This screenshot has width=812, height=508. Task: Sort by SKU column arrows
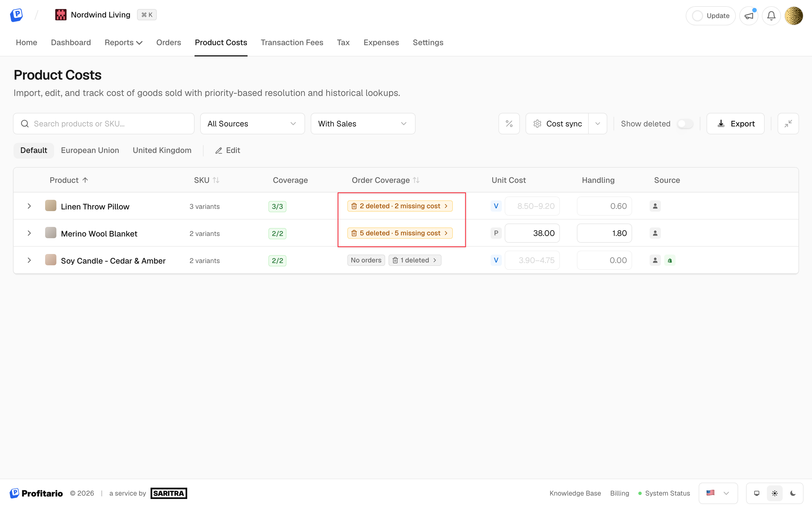[216, 180]
